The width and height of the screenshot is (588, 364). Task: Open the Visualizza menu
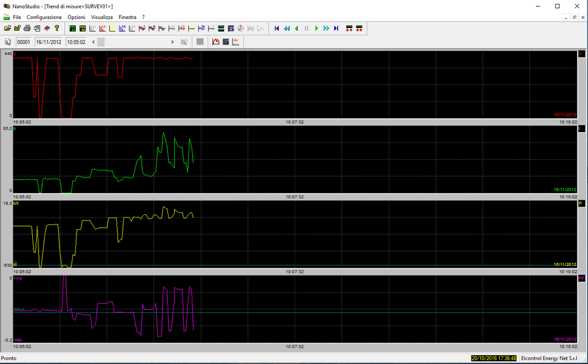(102, 17)
